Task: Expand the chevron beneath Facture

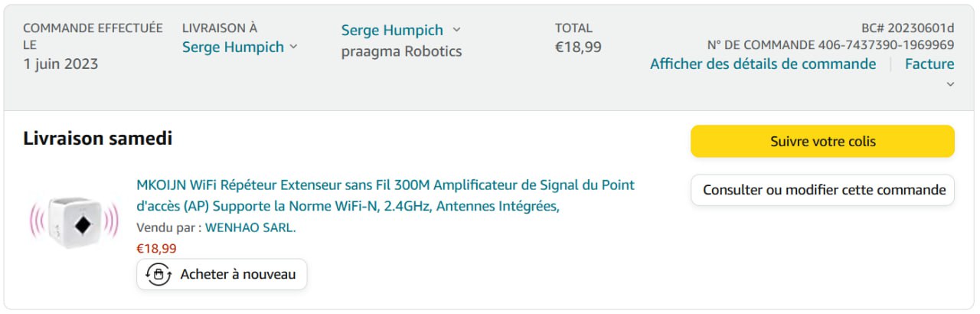Action: [x=950, y=84]
